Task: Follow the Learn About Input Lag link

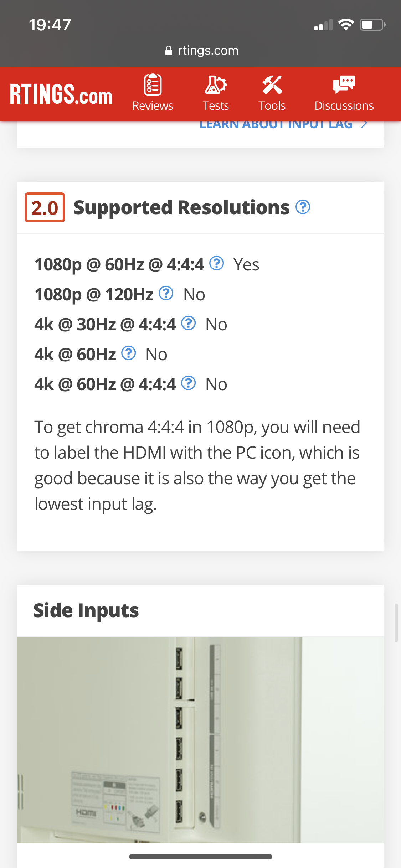Action: (276, 125)
